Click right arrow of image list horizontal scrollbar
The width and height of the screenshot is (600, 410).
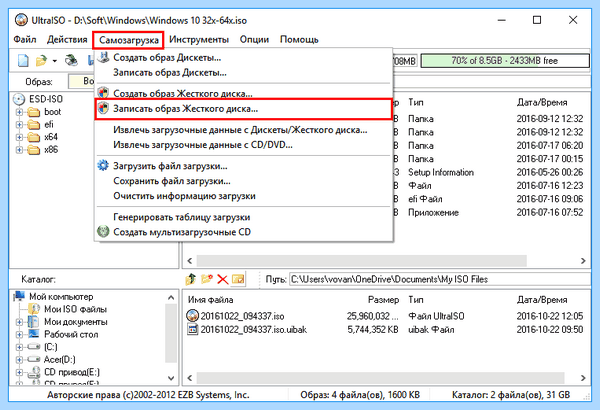point(583,261)
